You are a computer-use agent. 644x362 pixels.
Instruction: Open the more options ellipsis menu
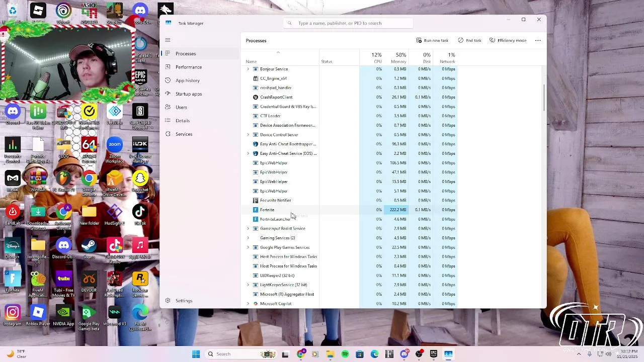(x=538, y=40)
